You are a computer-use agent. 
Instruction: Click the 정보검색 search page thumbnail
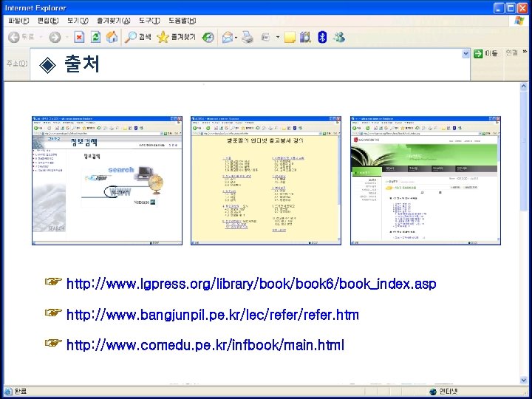click(107, 180)
